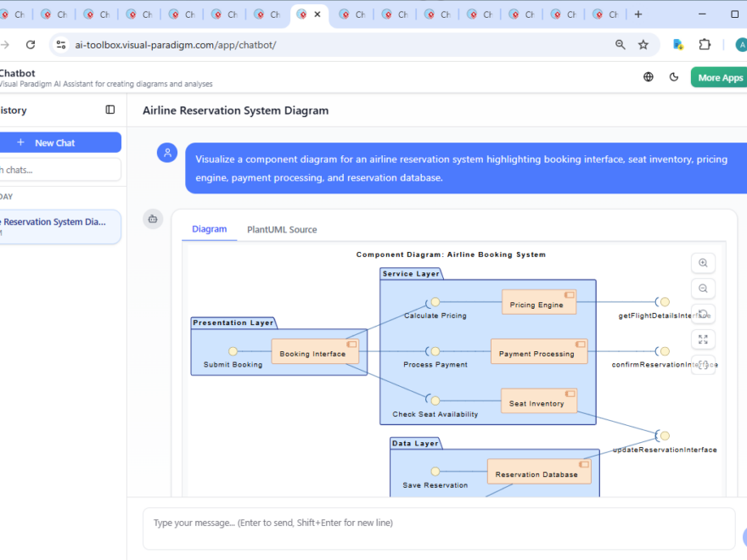Click the message input field

coord(424,522)
